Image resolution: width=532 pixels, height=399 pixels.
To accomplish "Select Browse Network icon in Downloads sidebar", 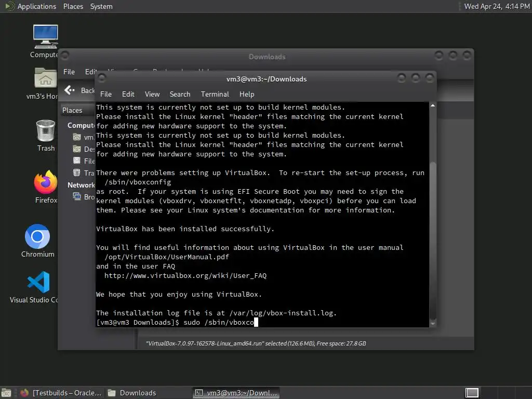I will 77,196.
